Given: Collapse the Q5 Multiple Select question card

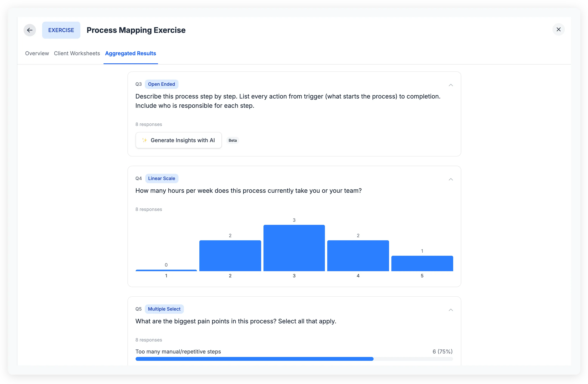Looking at the screenshot, I should [x=450, y=310].
